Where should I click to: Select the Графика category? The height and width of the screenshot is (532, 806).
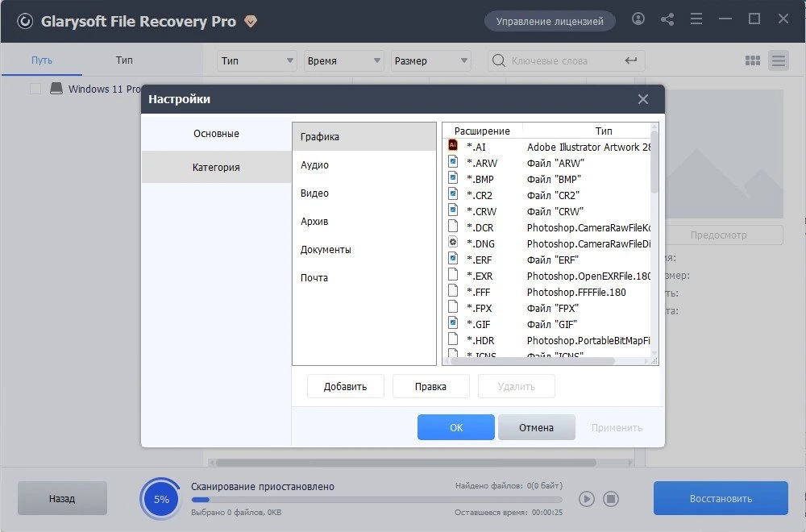point(364,137)
